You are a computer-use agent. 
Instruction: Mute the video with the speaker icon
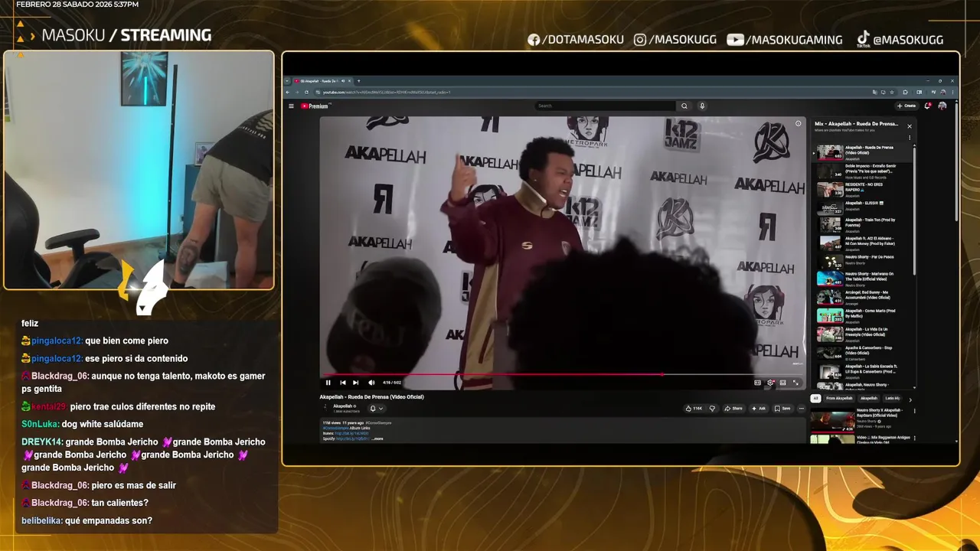coord(371,383)
